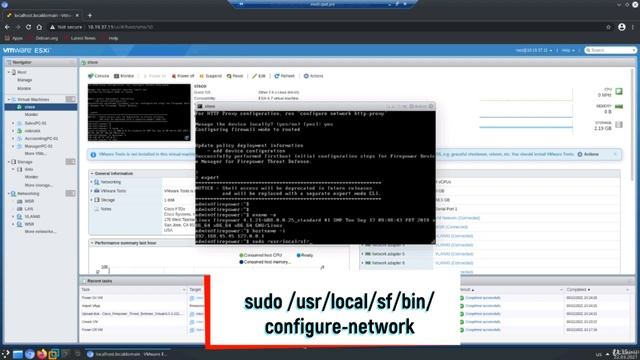Click the VM console thumbnail preview
This screenshot has width=640, height=360.
click(x=139, y=113)
